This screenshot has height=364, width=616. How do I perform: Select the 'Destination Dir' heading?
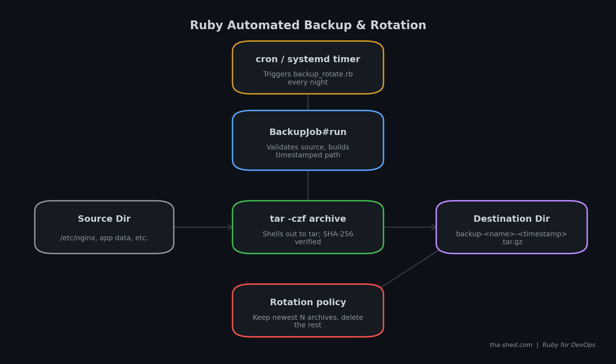click(x=512, y=219)
